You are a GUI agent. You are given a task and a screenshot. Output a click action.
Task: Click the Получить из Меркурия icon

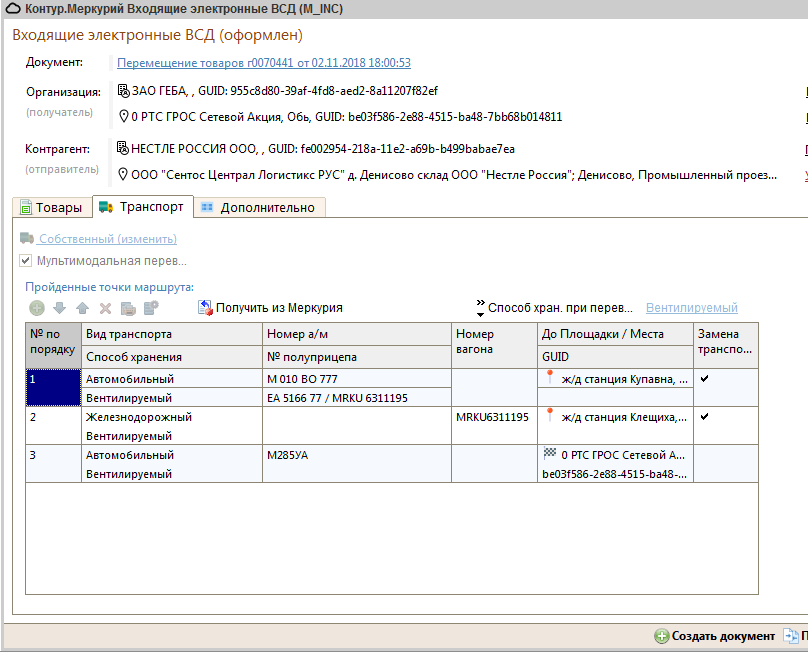click(x=205, y=308)
